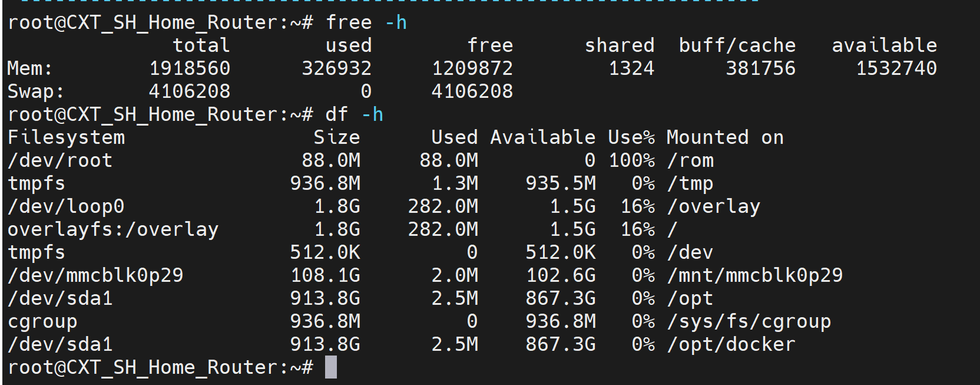Click the /rom mount point
Image resolution: width=980 pixels, height=385 pixels.
pyautogui.click(x=690, y=160)
